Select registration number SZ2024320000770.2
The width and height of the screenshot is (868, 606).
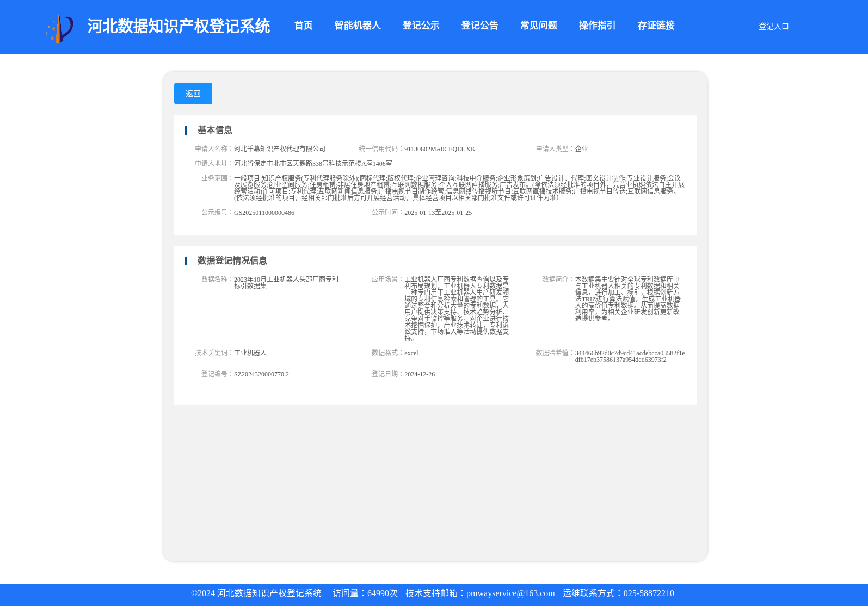coord(261,374)
